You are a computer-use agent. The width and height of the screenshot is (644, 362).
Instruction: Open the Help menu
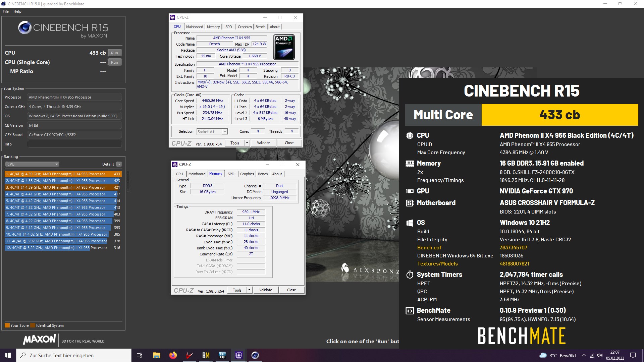tap(17, 11)
